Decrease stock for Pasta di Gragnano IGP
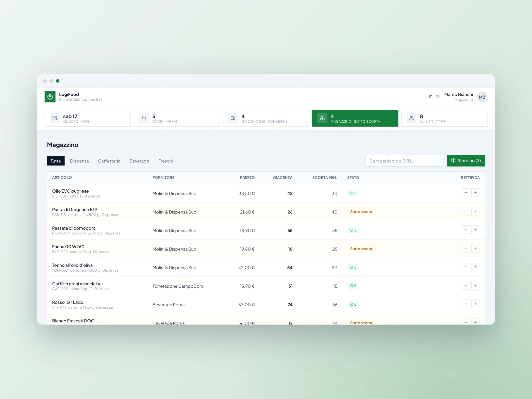532x399 pixels. coord(466,211)
